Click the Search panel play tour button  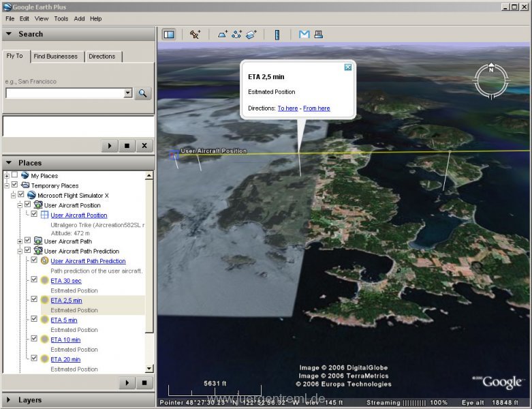(110, 146)
